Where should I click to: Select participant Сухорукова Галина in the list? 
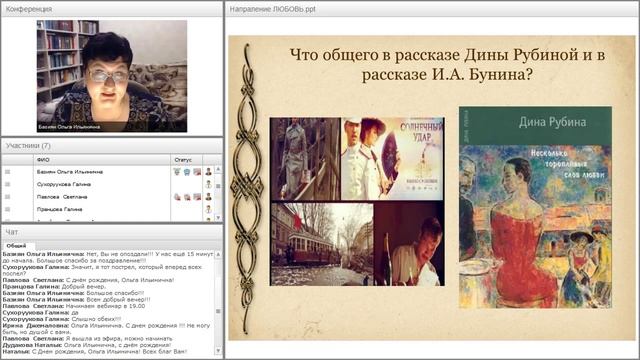(x=64, y=184)
